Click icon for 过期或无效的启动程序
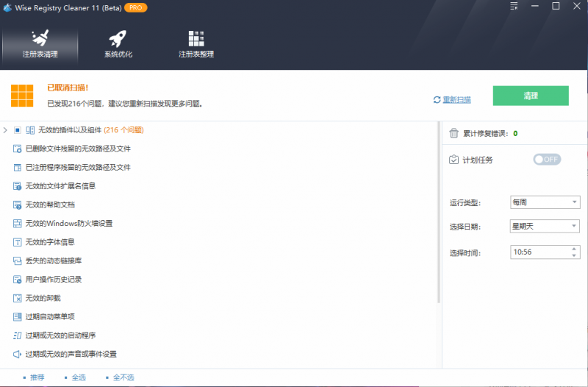The height and width of the screenshot is (387, 588). pyautogui.click(x=17, y=335)
